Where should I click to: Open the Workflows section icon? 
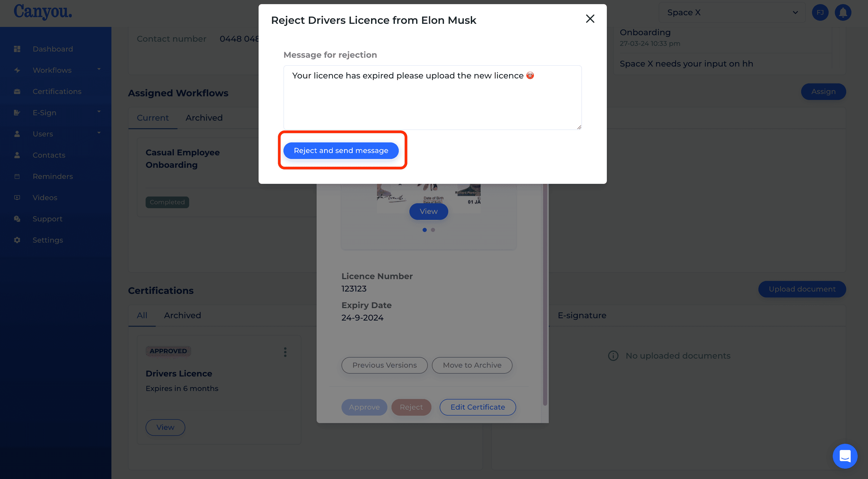point(17,70)
